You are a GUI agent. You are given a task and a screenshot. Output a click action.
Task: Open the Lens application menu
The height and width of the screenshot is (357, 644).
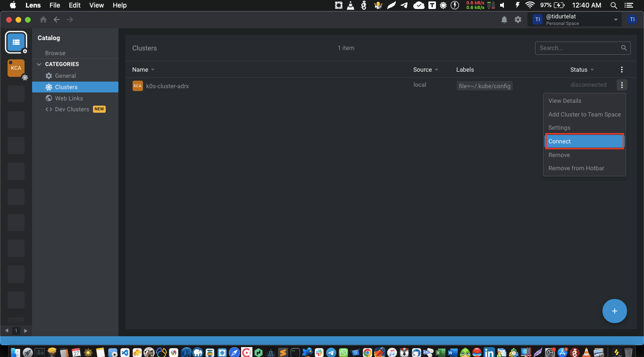pos(33,5)
